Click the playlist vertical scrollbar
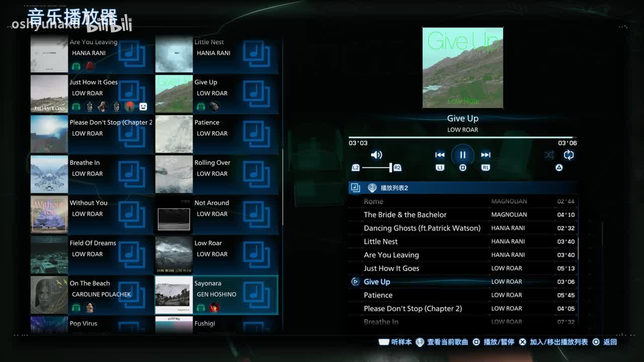Viewport: 644px width, 362px height. coord(578,249)
